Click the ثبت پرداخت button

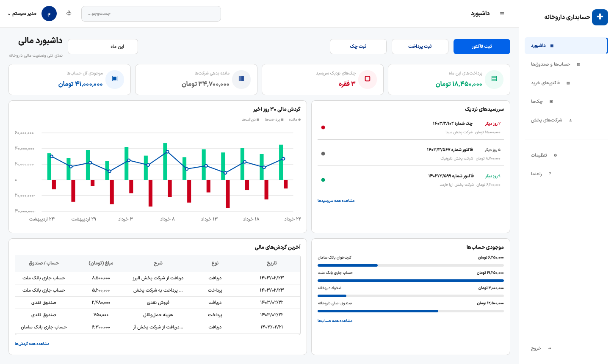click(x=420, y=47)
